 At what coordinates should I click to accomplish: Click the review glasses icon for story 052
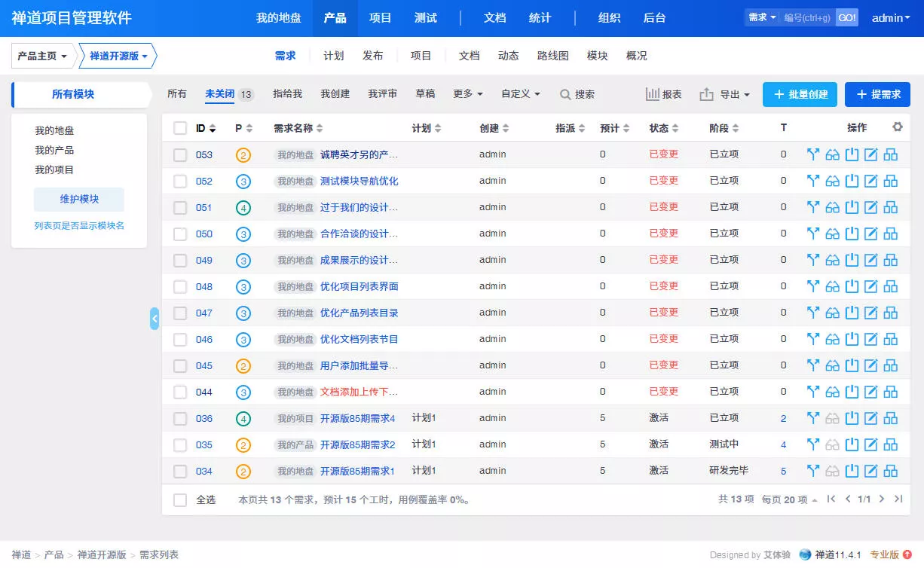pos(833,181)
